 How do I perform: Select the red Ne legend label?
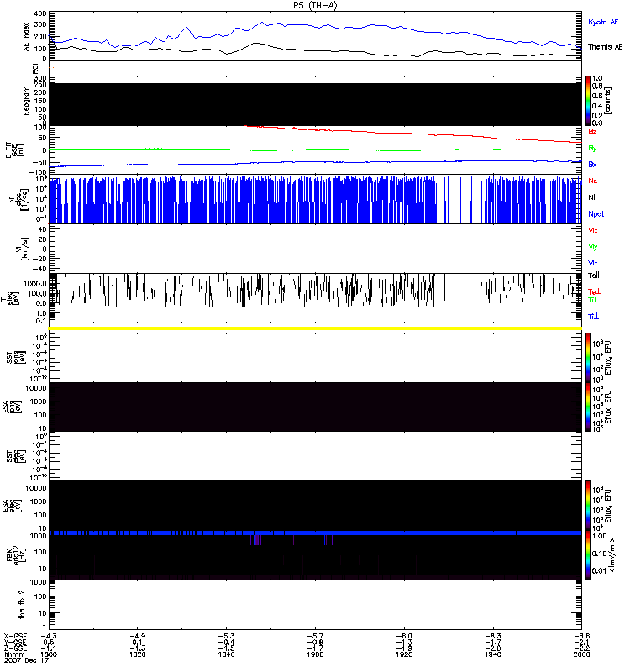(593, 181)
